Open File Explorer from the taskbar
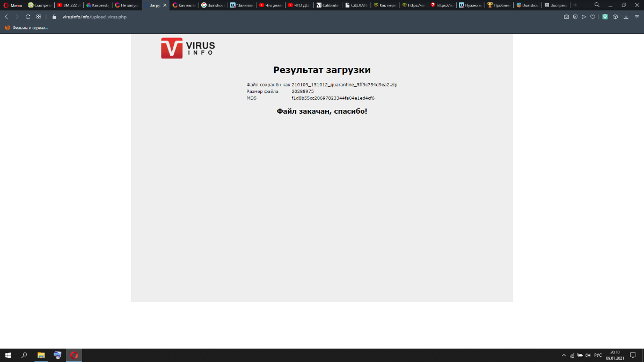Image resolution: width=644 pixels, height=362 pixels. [x=41, y=355]
